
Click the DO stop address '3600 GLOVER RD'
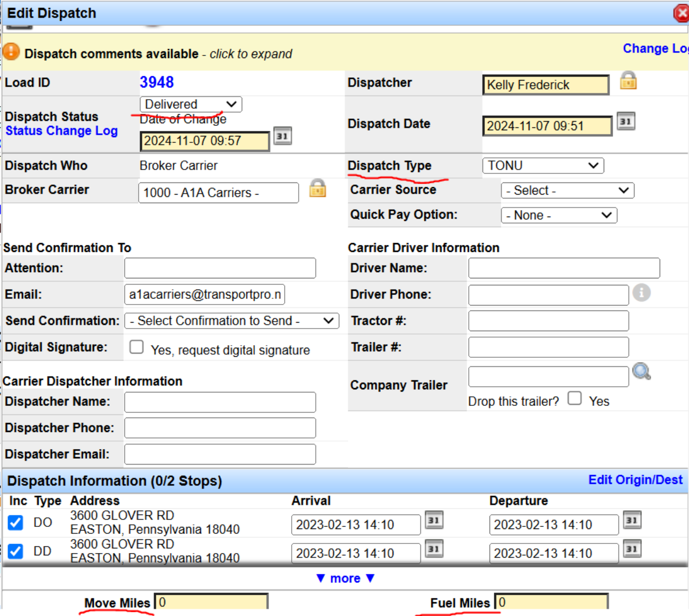[x=122, y=516]
